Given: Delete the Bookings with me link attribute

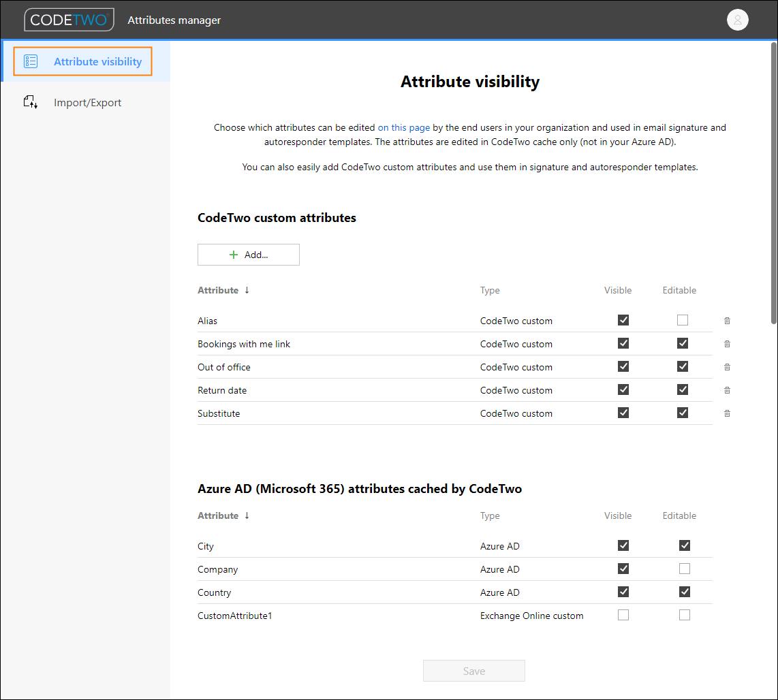Looking at the screenshot, I should tap(727, 344).
